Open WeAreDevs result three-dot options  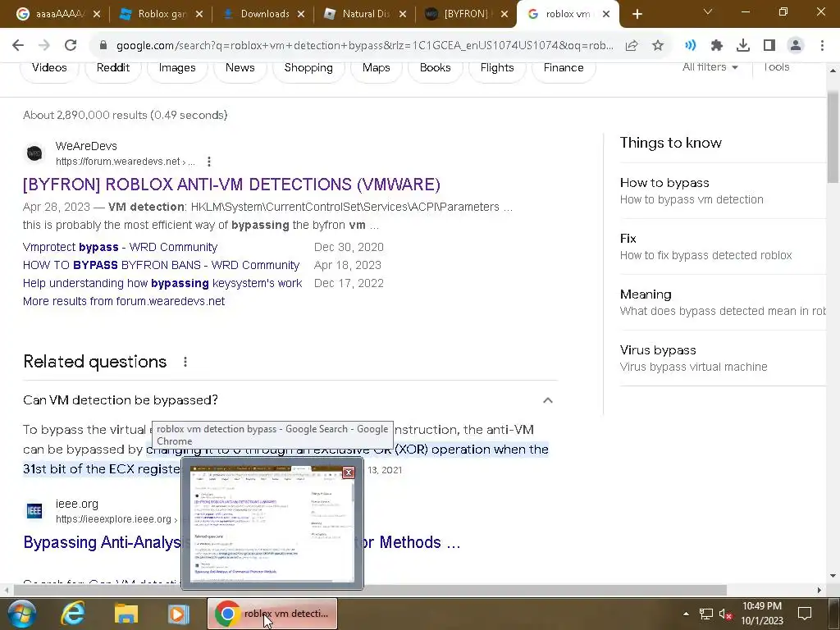point(209,162)
